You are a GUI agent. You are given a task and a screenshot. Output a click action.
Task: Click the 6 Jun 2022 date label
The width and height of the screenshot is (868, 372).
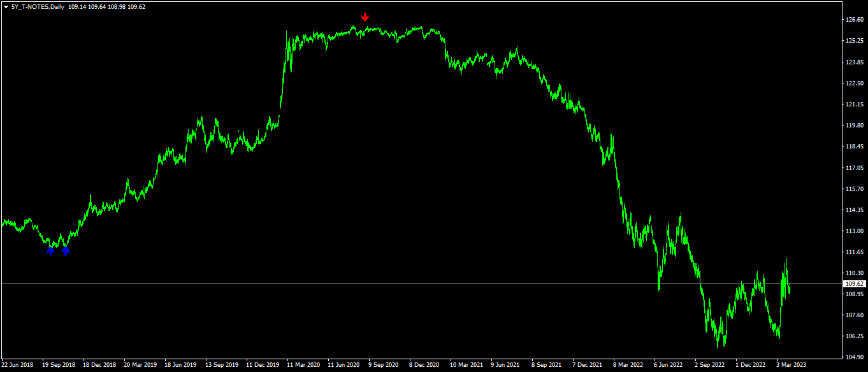pyautogui.click(x=669, y=365)
